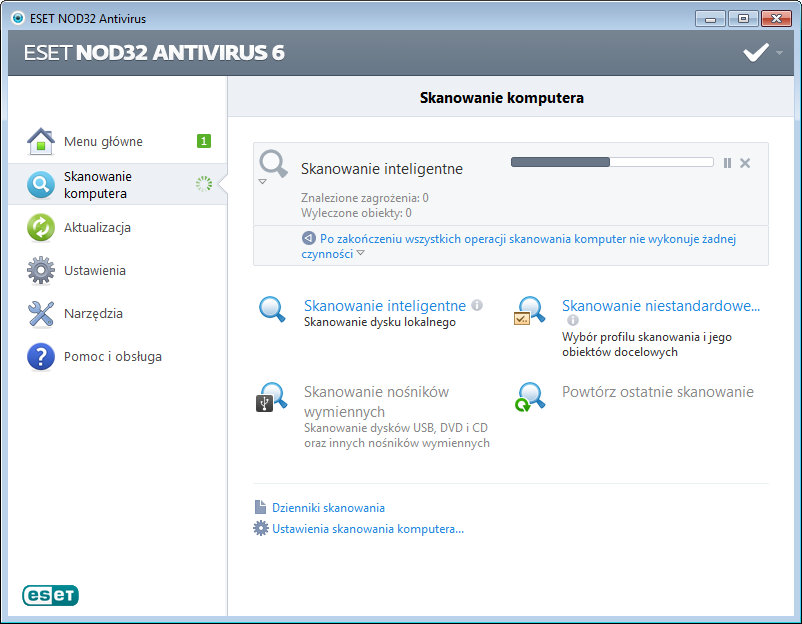Image resolution: width=802 pixels, height=624 pixels.
Task: Click the green Aktualizacja refresh icon
Action: pyautogui.click(x=40, y=228)
